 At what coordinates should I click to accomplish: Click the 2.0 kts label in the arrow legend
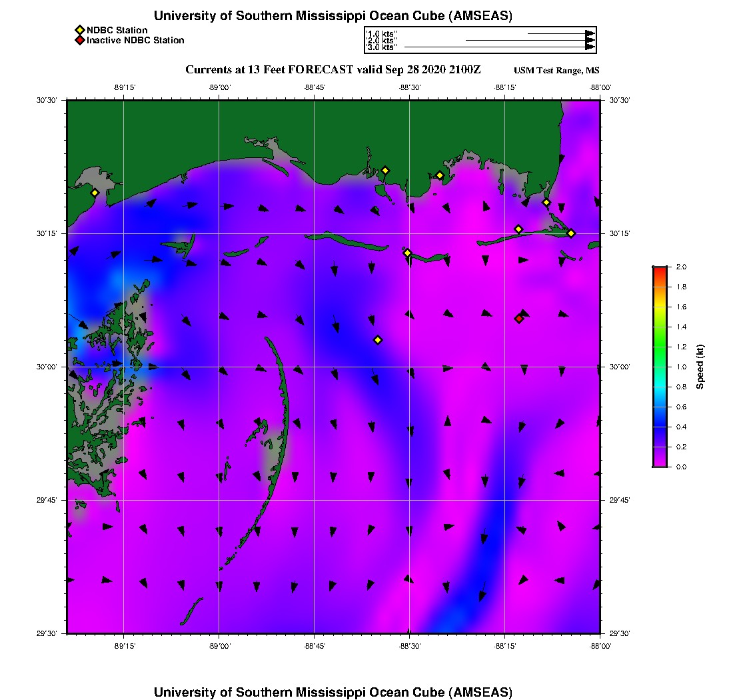coord(382,41)
